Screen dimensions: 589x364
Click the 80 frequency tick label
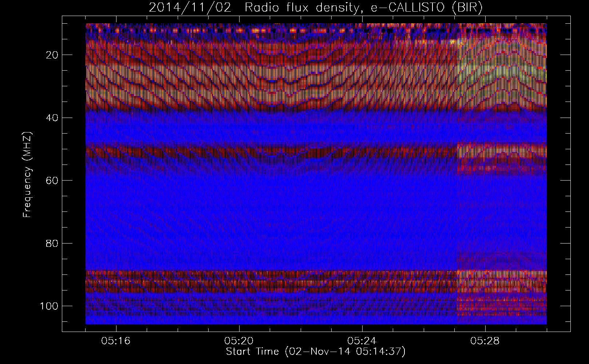(52, 243)
